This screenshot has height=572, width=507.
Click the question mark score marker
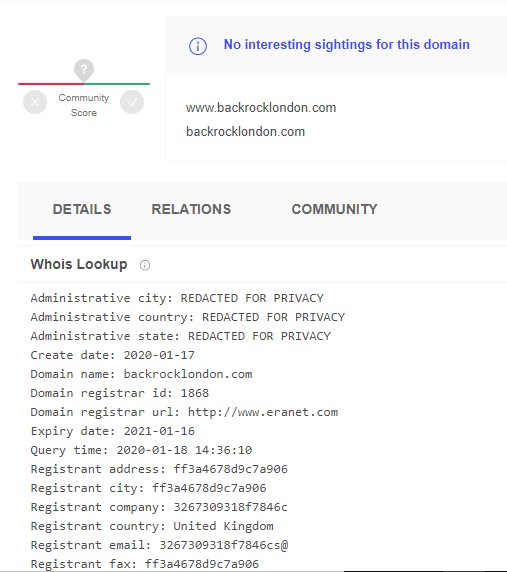tap(84, 69)
